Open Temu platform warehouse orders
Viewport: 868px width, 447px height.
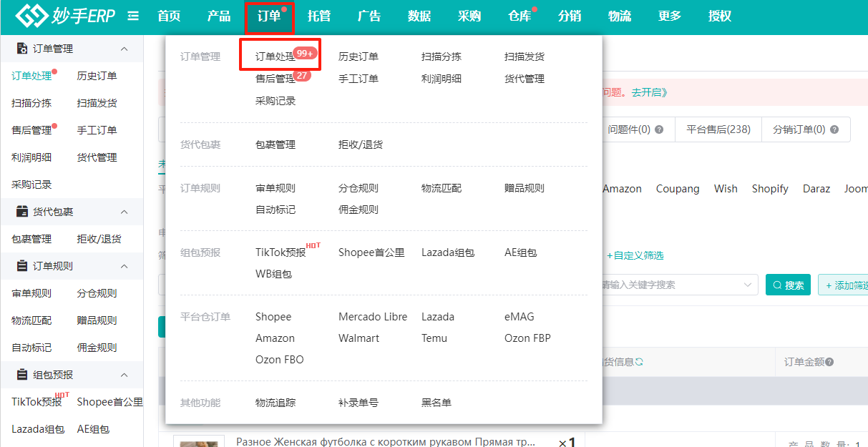(x=434, y=338)
